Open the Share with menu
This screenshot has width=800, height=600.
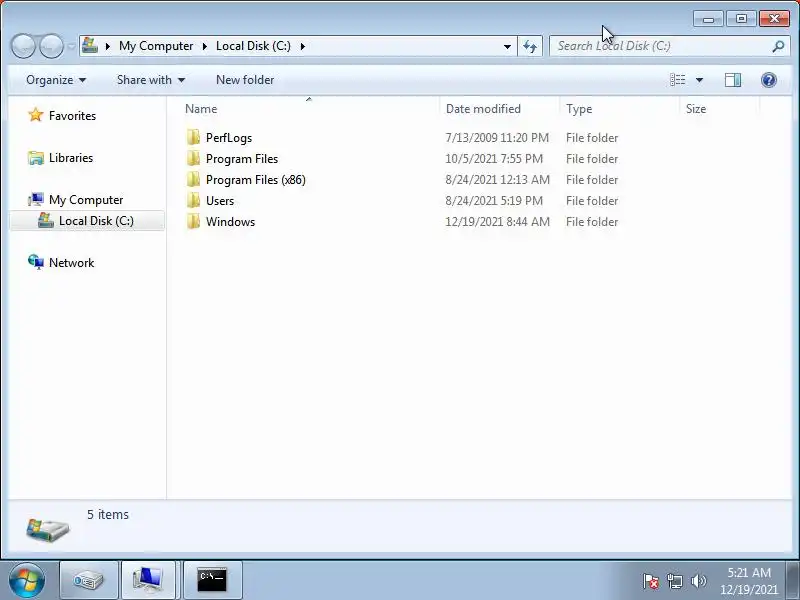tap(151, 80)
